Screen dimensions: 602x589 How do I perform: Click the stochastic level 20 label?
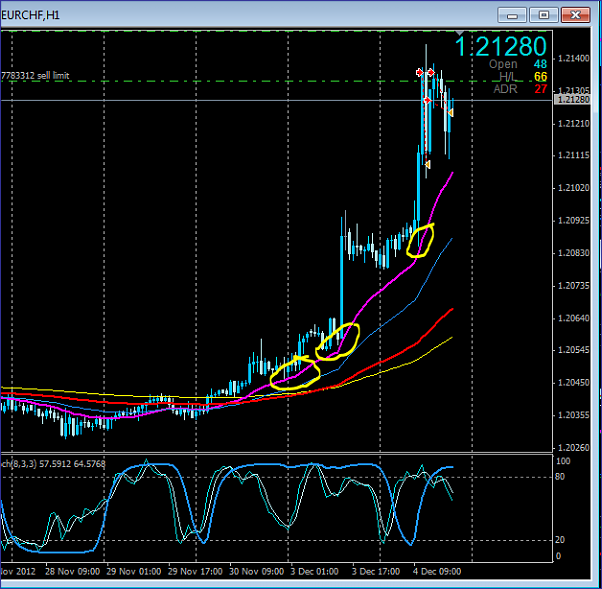pyautogui.click(x=560, y=540)
